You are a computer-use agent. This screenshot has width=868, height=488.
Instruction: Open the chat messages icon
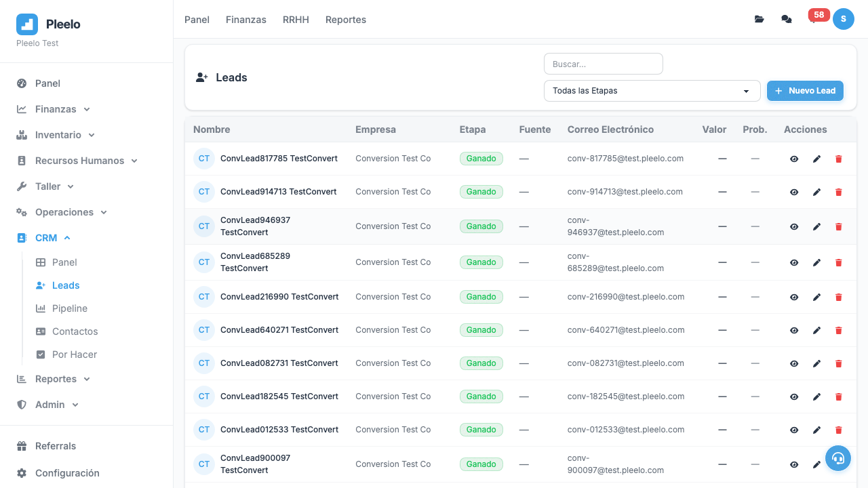(x=786, y=19)
